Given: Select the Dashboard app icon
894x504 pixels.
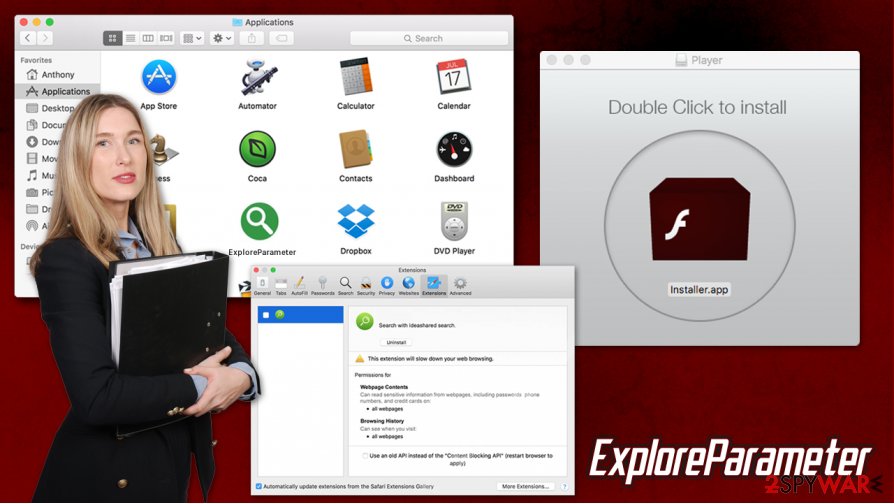Looking at the screenshot, I should (454, 149).
